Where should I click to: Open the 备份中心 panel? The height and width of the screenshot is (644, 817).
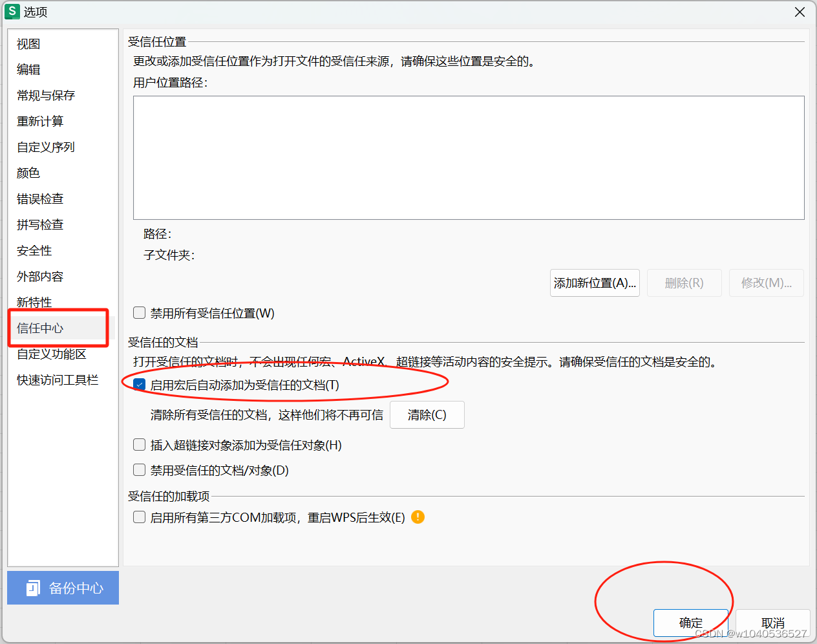[63, 588]
